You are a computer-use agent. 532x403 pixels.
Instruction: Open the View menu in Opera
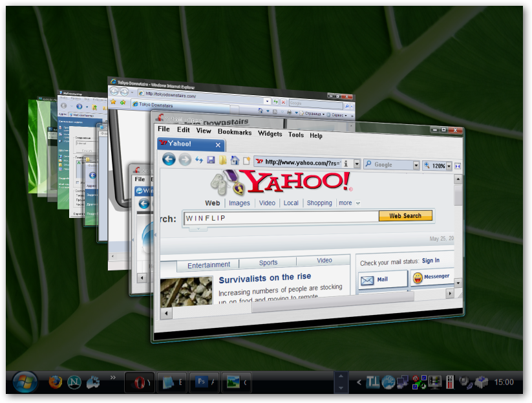tap(204, 131)
